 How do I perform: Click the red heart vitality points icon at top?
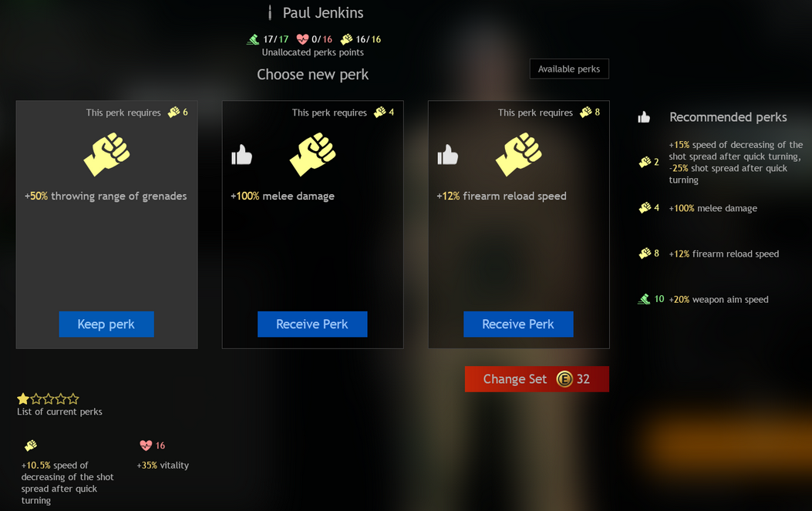302,39
